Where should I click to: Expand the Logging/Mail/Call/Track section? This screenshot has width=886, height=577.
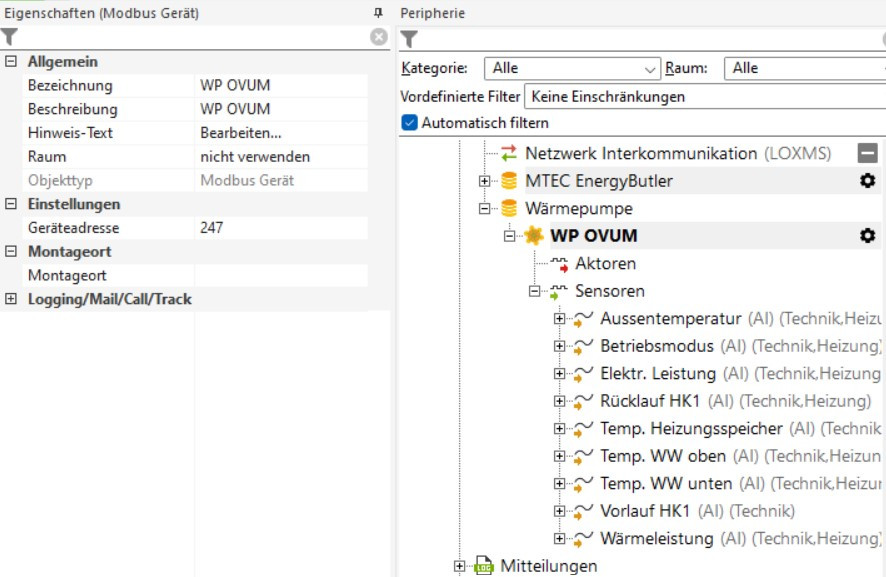point(11,299)
